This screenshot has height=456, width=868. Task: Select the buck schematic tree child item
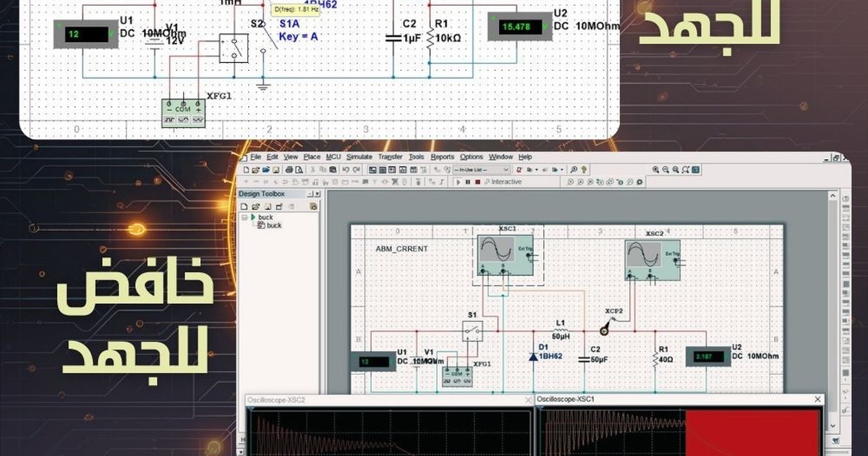pyautogui.click(x=273, y=226)
